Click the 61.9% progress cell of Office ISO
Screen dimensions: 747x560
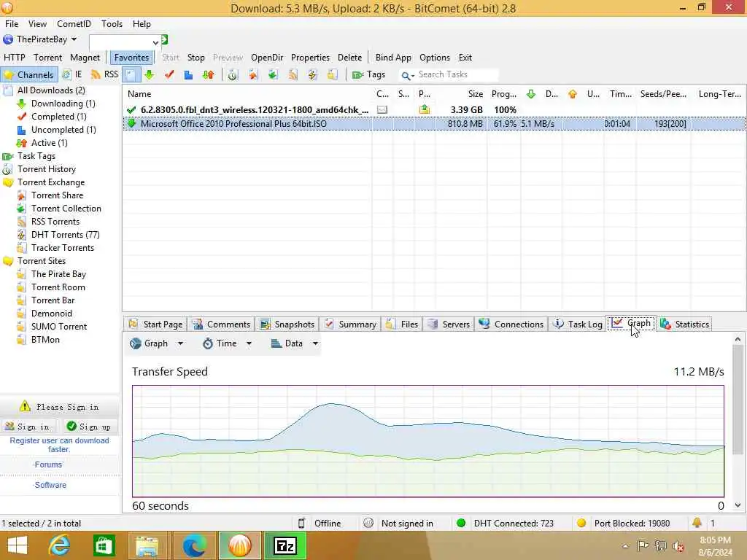tap(505, 124)
